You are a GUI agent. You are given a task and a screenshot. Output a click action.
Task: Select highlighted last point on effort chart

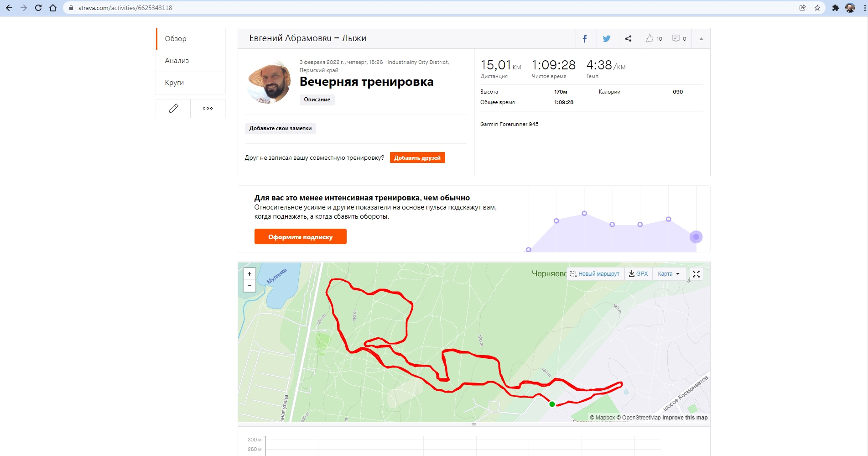(696, 237)
